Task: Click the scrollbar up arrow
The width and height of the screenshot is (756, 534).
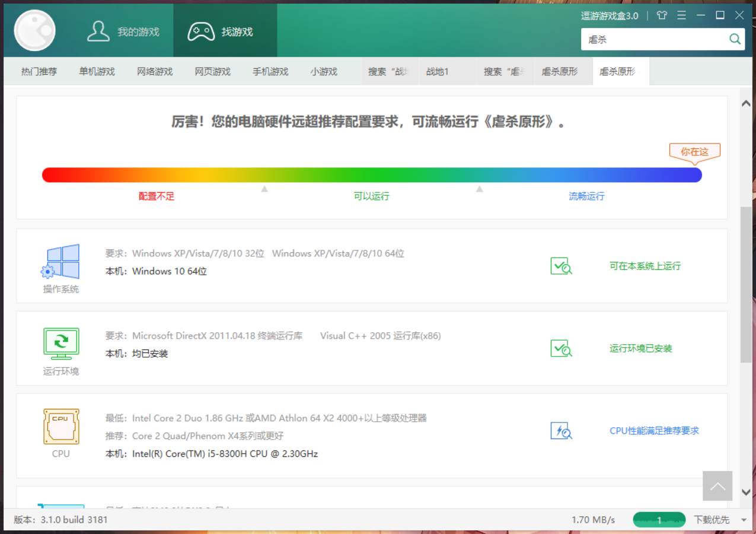Action: (746, 104)
